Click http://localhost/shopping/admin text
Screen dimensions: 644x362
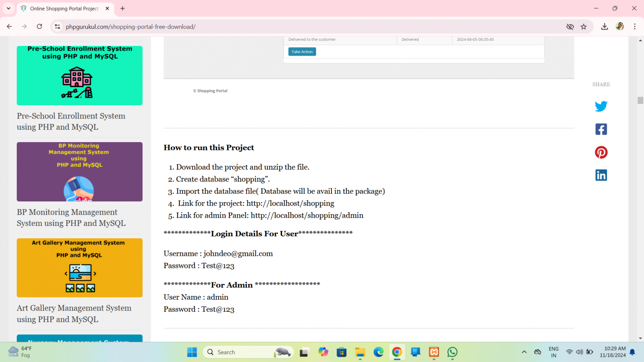(x=307, y=215)
